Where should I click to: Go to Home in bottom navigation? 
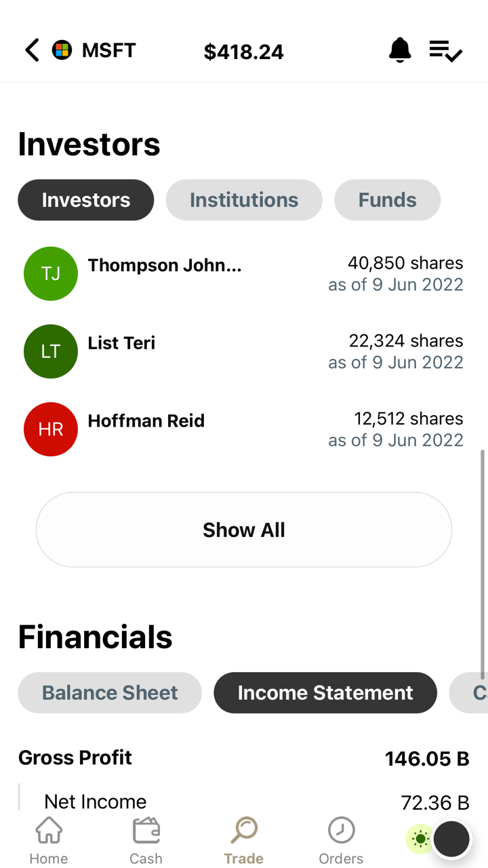pos(49,841)
